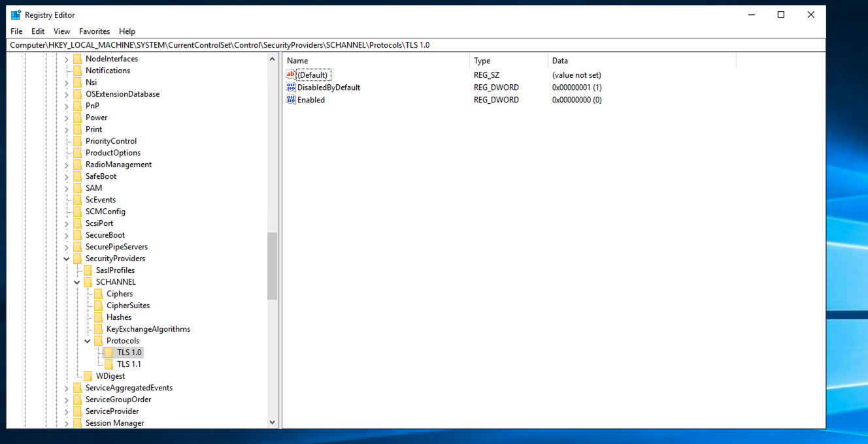This screenshot has width=868, height=444.
Task: Open the Favorites menu
Action: coord(94,31)
